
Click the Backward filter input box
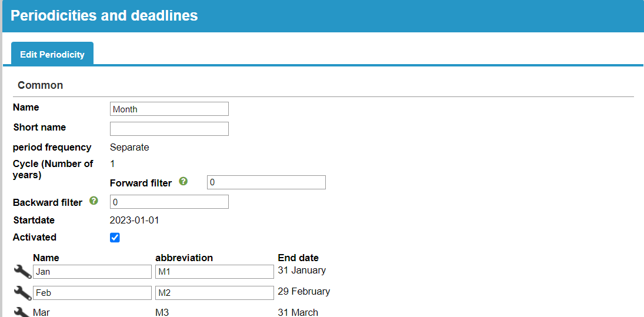tap(169, 202)
